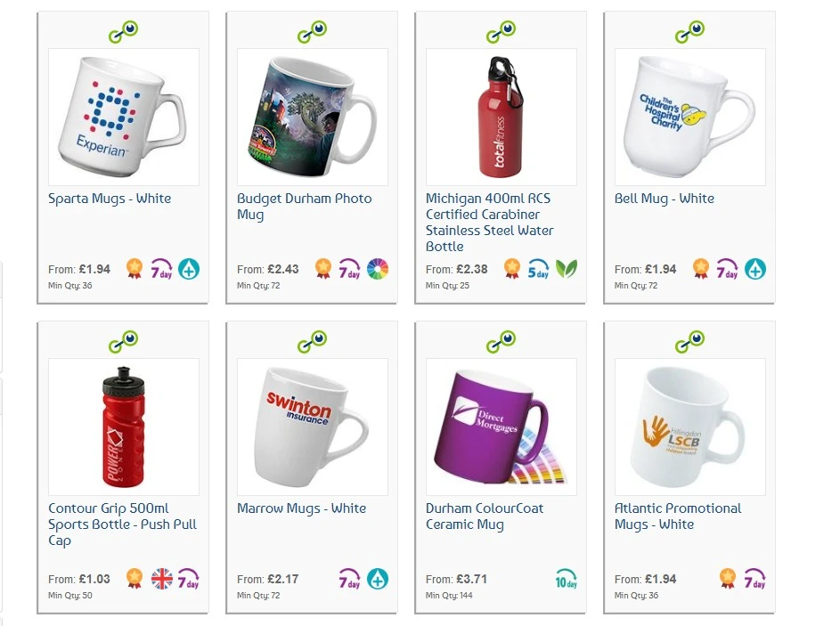Click the blue water drop icon on Marrow Mugs
840x626 pixels.
click(378, 579)
